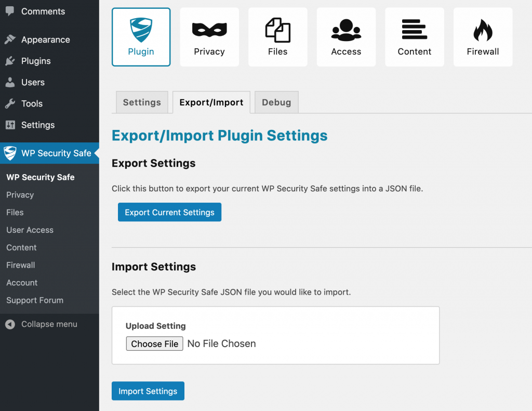Viewport: 532px width, 411px height.
Task: Click Choose File to upload settings
Action: coord(154,343)
